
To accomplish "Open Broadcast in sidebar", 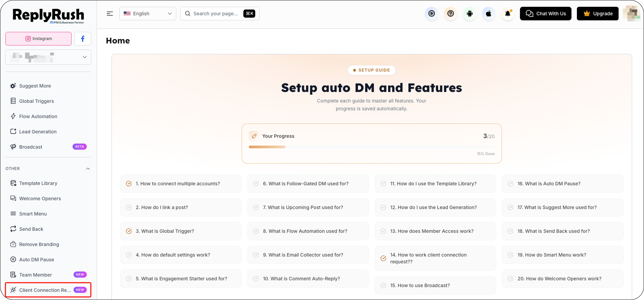I will (48, 147).
